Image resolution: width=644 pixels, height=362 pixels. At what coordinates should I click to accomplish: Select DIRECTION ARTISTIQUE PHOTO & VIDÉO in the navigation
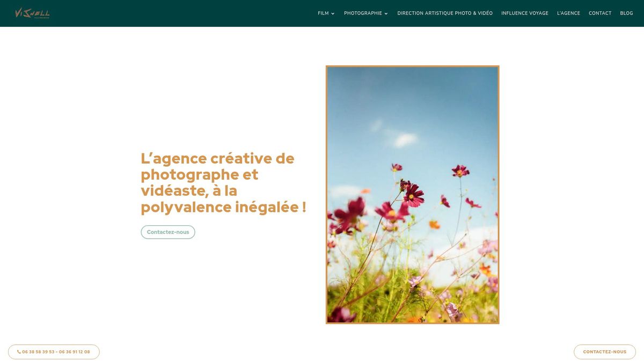(x=445, y=12)
